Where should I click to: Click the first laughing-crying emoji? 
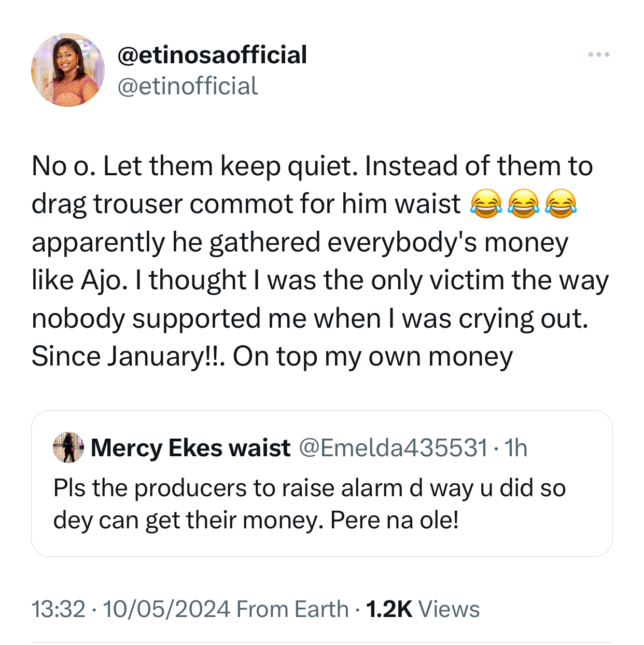click(486, 204)
